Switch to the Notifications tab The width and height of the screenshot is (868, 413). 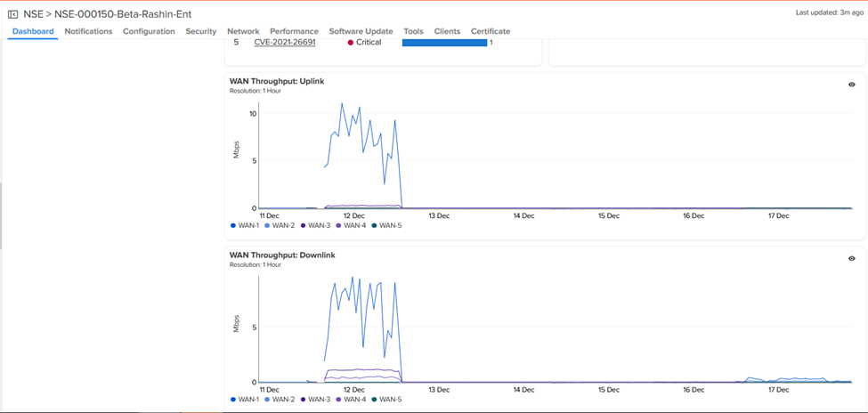[x=88, y=31]
